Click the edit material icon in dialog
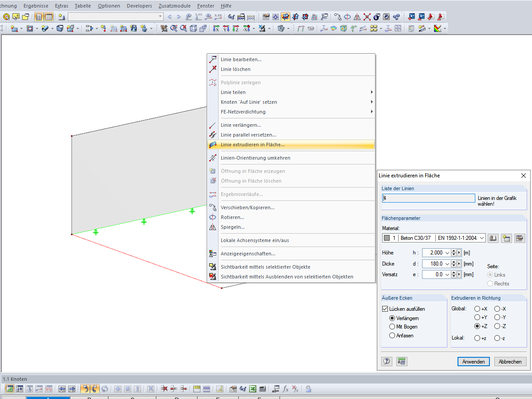The width and height of the screenshot is (532, 399). (520, 238)
